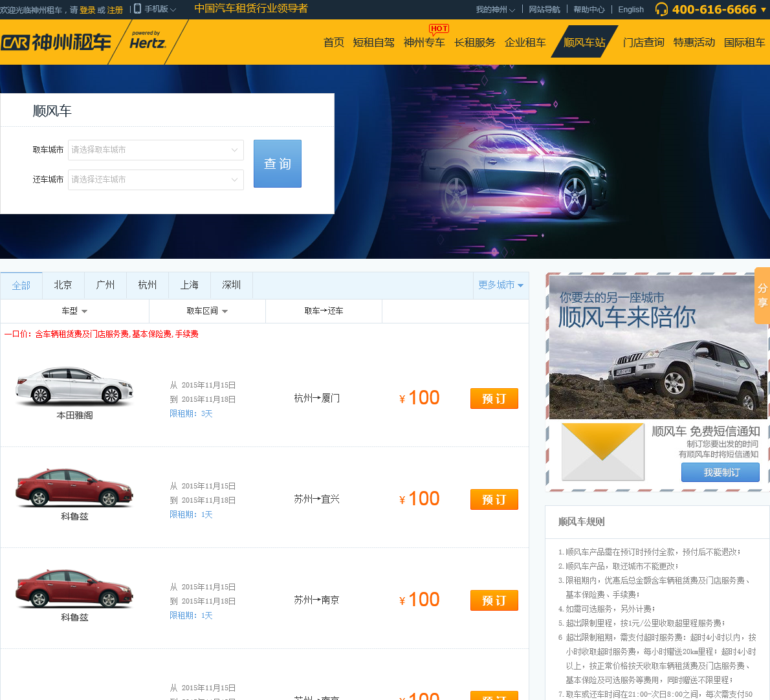Open the 取车区间 filter dropdown
The width and height of the screenshot is (770, 700).
207,311
